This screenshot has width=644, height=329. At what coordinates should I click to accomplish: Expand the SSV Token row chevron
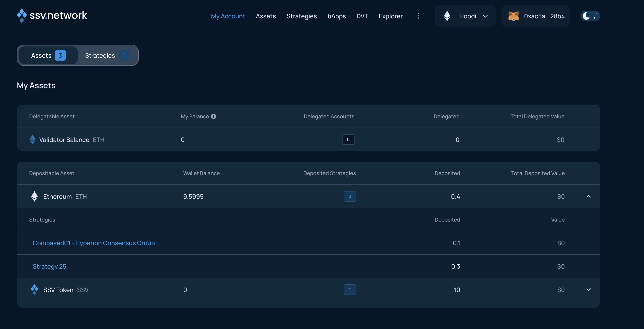point(589,290)
